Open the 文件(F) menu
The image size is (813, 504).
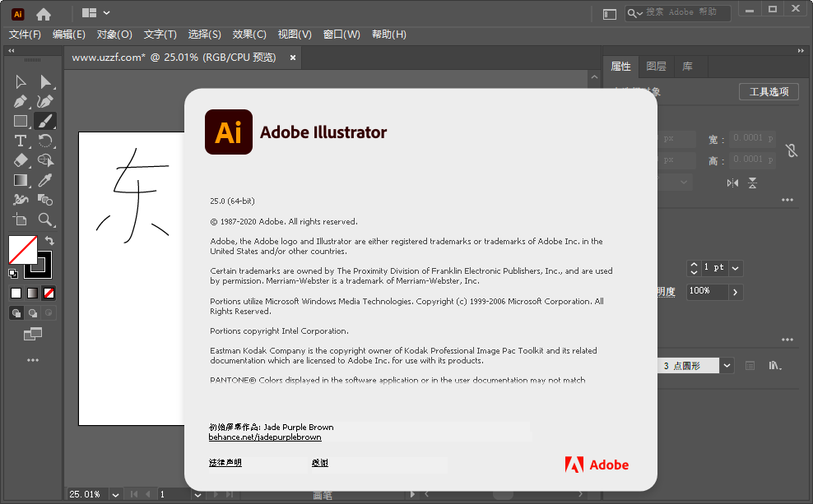[x=25, y=35]
